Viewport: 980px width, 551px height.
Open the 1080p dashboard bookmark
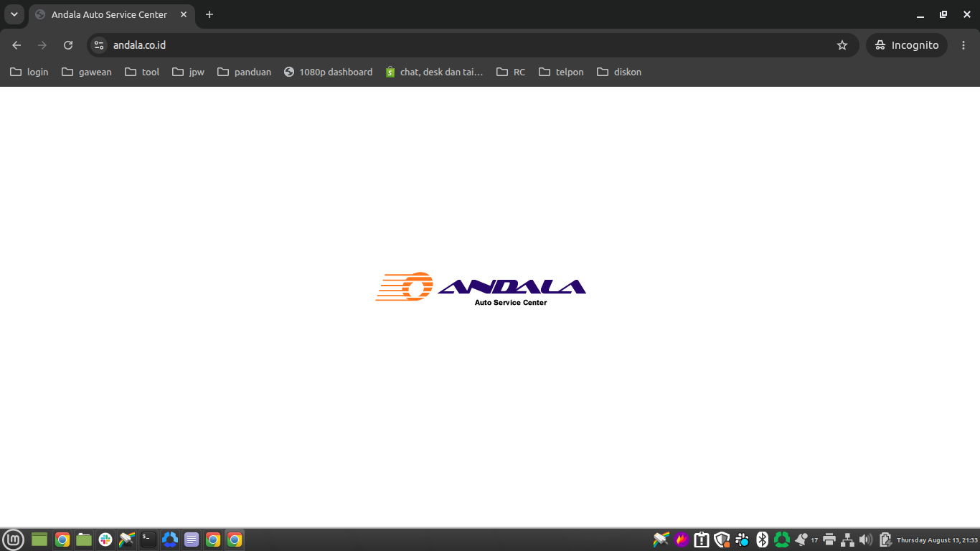point(329,72)
